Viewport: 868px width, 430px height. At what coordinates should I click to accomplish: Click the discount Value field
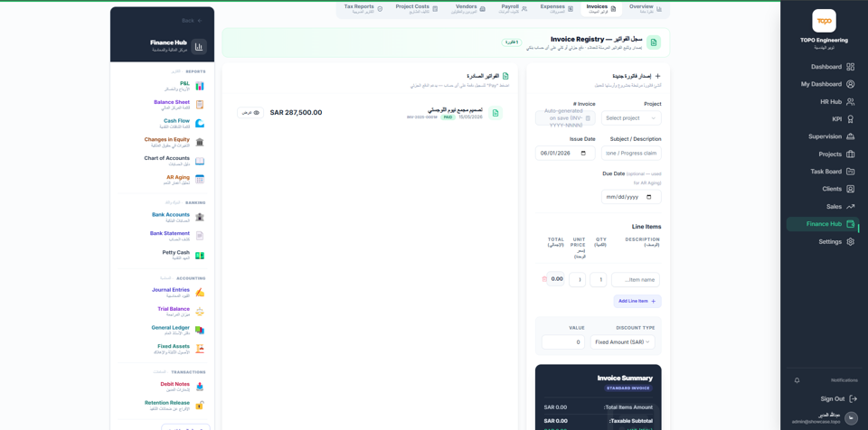[x=563, y=342]
